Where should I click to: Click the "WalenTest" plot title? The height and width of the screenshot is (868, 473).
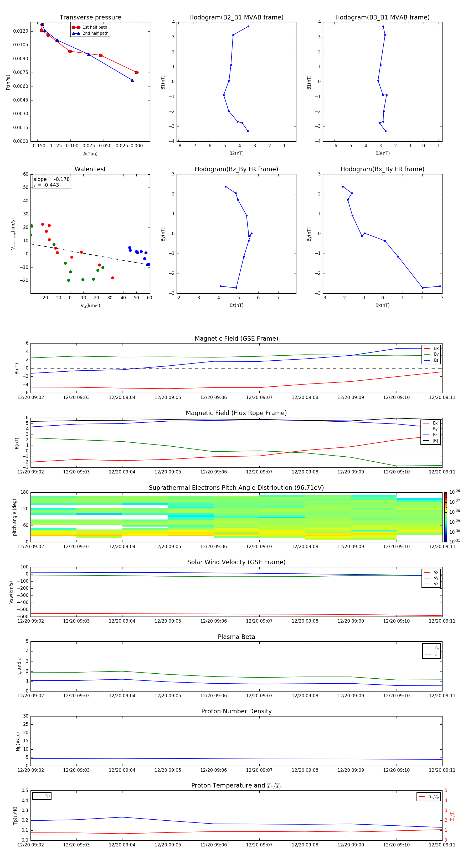[90, 169]
